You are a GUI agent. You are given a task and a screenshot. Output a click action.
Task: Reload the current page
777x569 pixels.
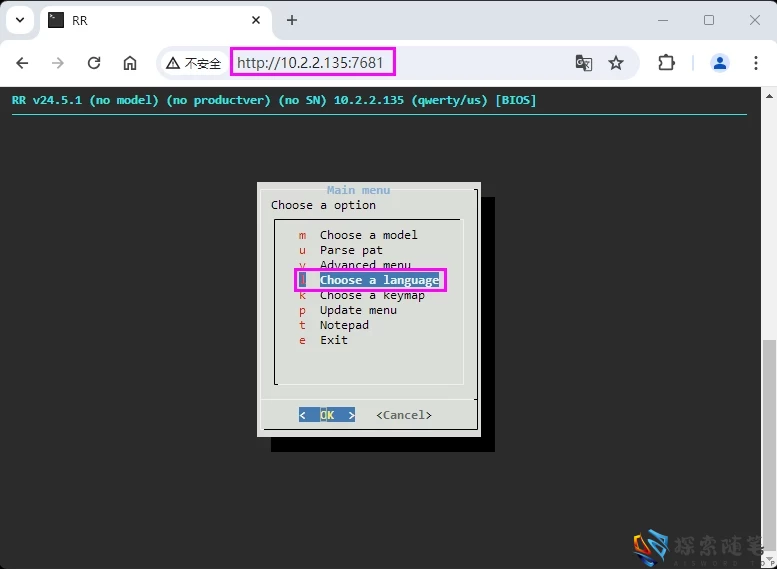(x=94, y=63)
